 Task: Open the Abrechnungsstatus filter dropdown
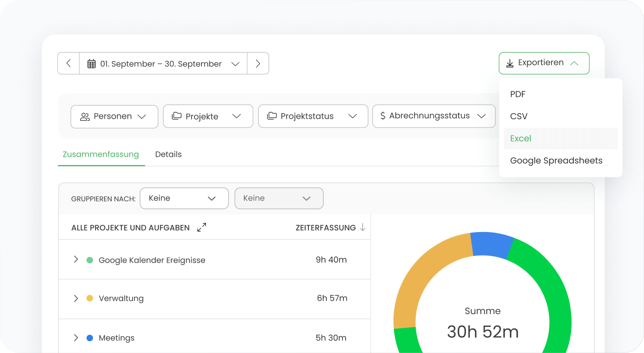tap(433, 116)
